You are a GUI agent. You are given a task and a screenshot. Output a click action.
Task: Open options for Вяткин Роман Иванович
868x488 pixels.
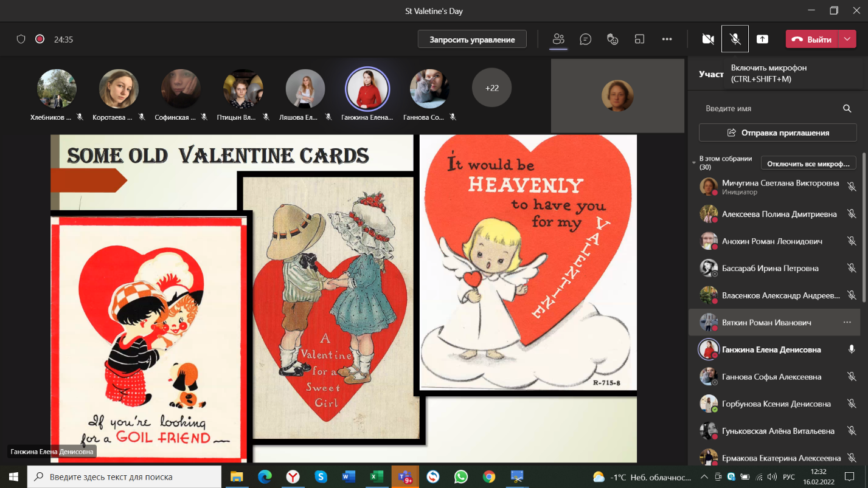(x=847, y=323)
